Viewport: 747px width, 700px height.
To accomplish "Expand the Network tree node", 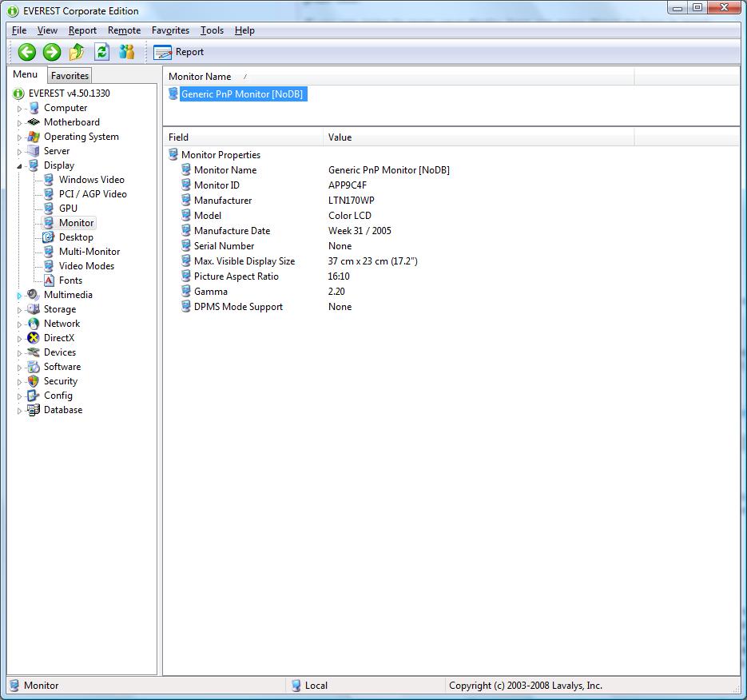I will click(19, 324).
